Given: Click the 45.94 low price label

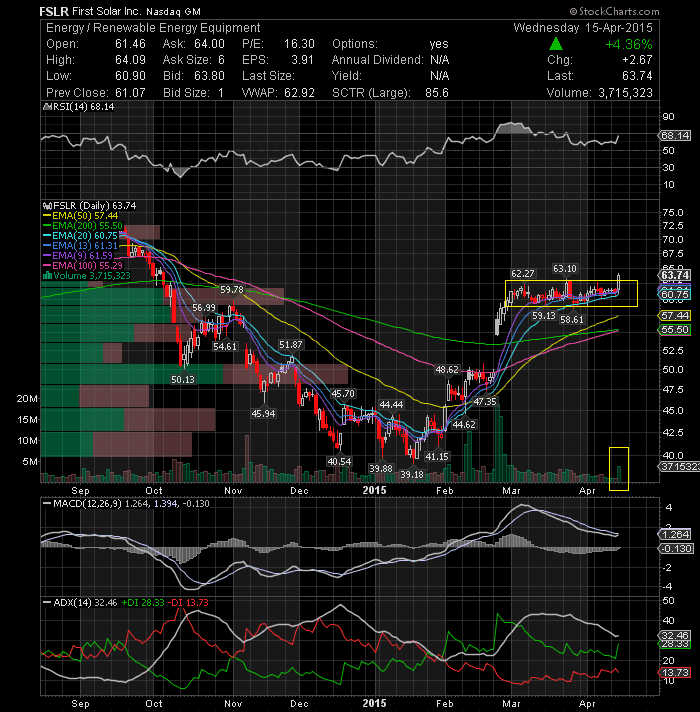Looking at the screenshot, I should [263, 414].
